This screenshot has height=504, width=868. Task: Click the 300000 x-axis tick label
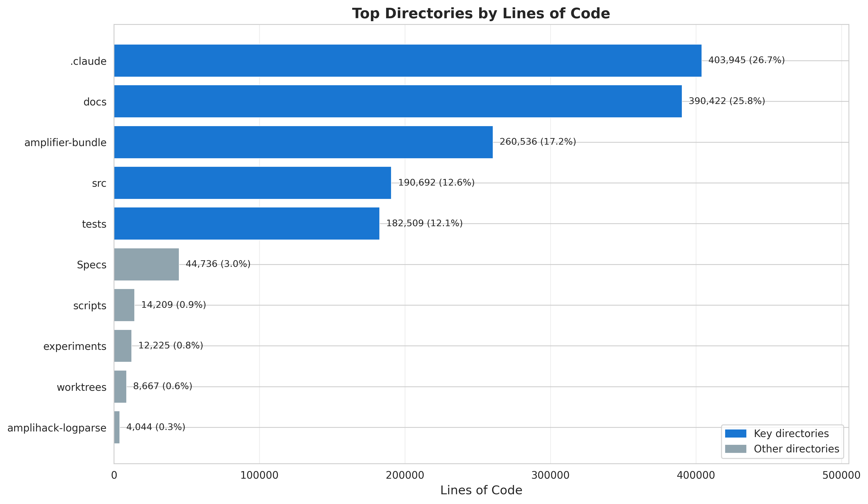click(550, 475)
